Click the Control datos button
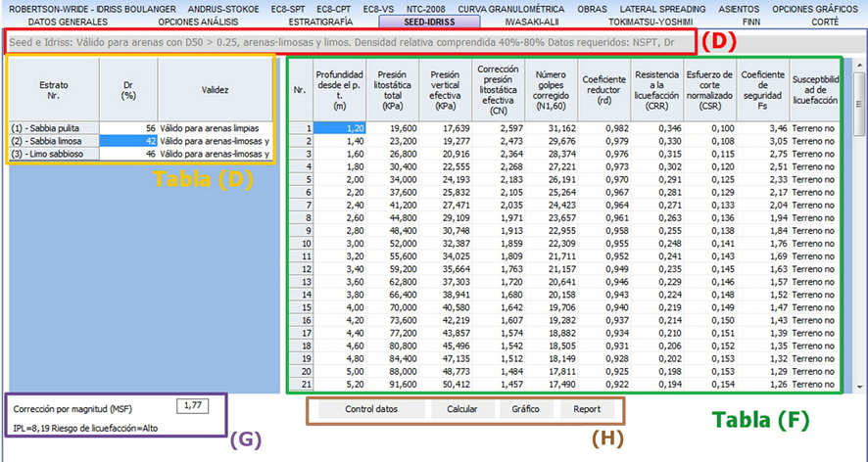 click(x=371, y=409)
